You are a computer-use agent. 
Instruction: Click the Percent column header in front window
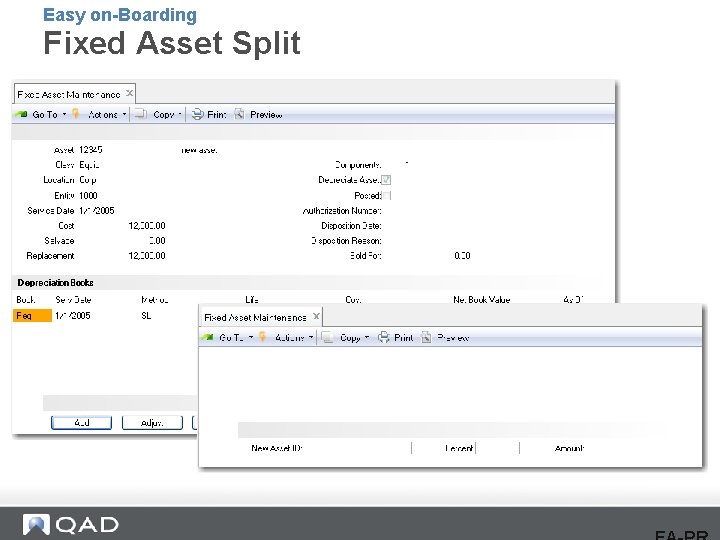(x=459, y=448)
